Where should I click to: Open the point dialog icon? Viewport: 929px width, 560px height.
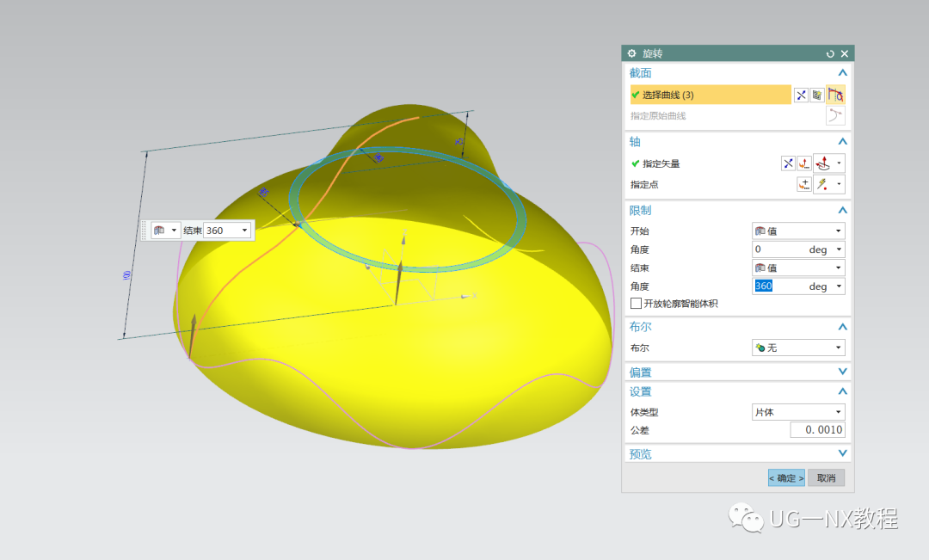click(x=804, y=184)
